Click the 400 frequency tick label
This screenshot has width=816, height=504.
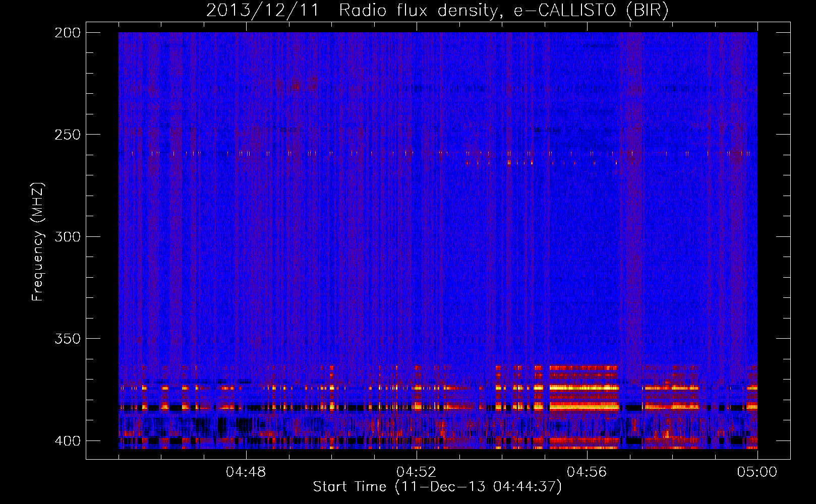pos(67,440)
